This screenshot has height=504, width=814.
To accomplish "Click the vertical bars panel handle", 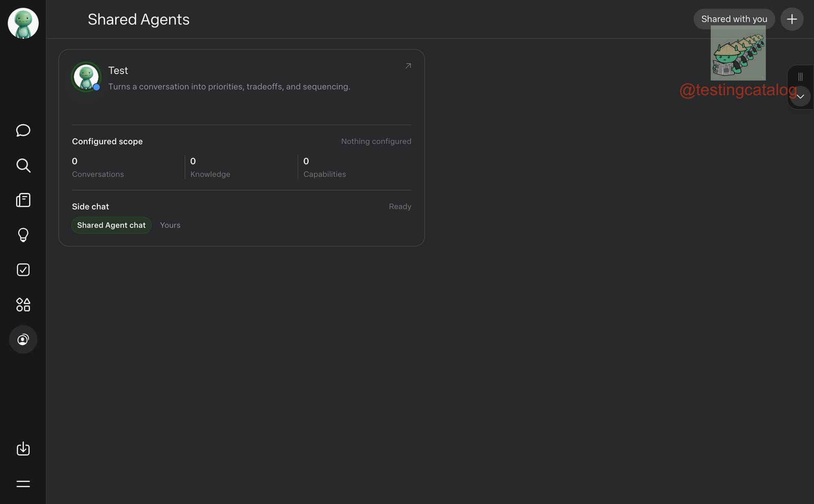I will tap(800, 76).
